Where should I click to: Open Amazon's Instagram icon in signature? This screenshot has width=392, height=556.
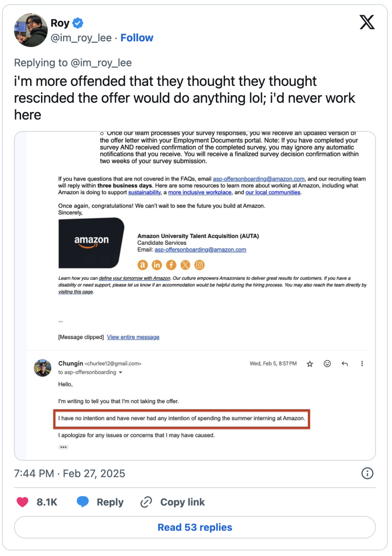(199, 265)
